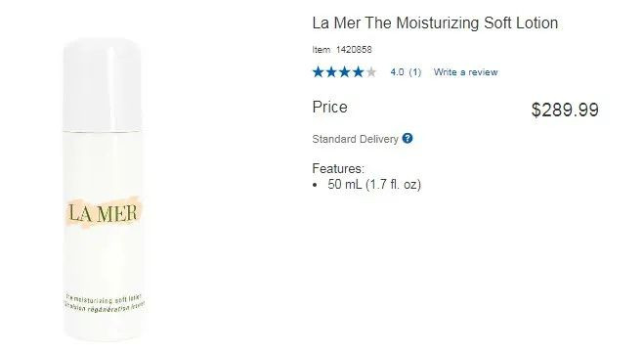
Task: Click the white cap of the bottle
Action: [103, 84]
